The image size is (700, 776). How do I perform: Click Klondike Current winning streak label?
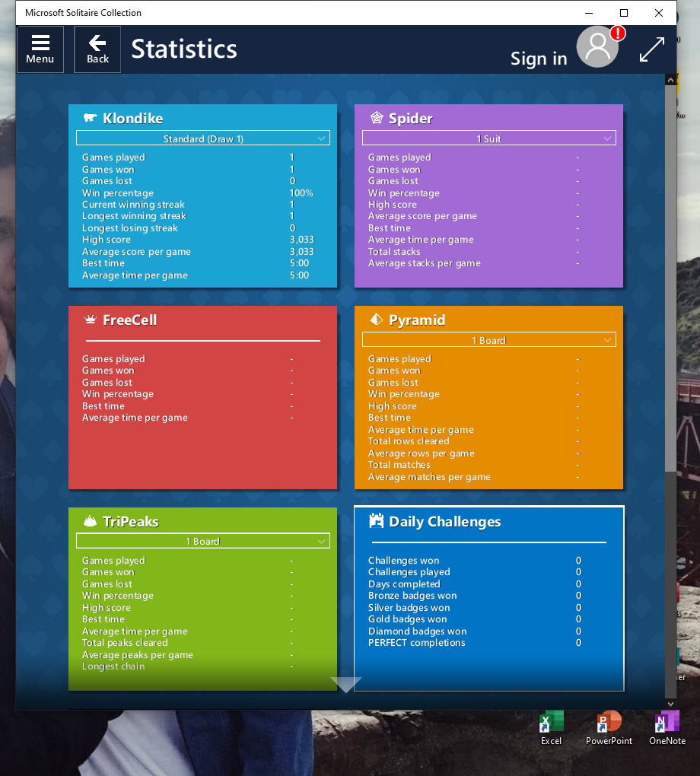click(x=133, y=205)
